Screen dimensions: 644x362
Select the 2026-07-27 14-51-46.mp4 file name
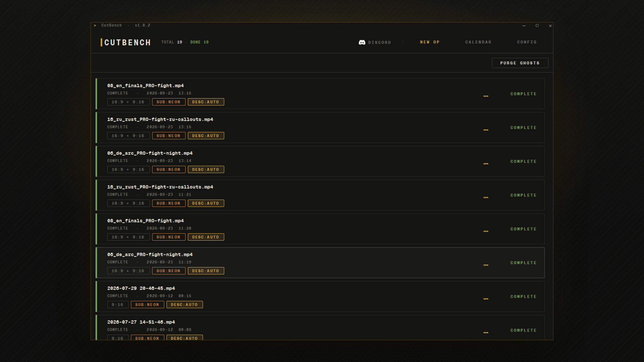tap(141, 322)
